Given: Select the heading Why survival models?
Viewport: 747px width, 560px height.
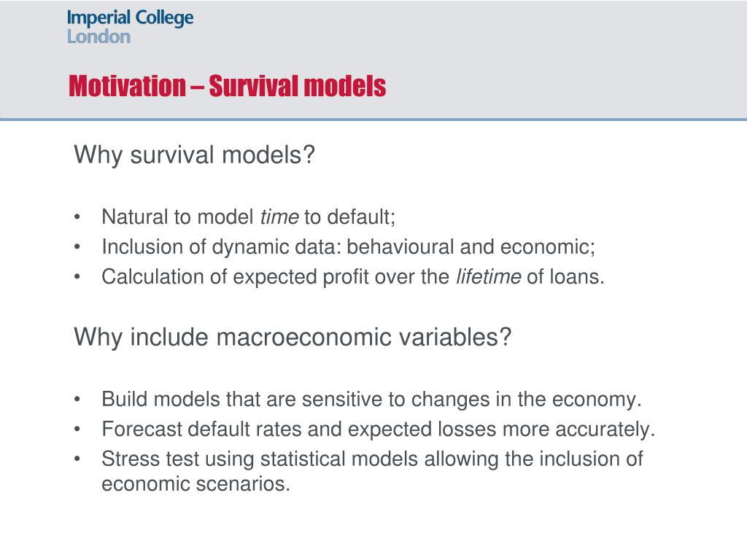Looking at the screenshot, I should [x=194, y=155].
